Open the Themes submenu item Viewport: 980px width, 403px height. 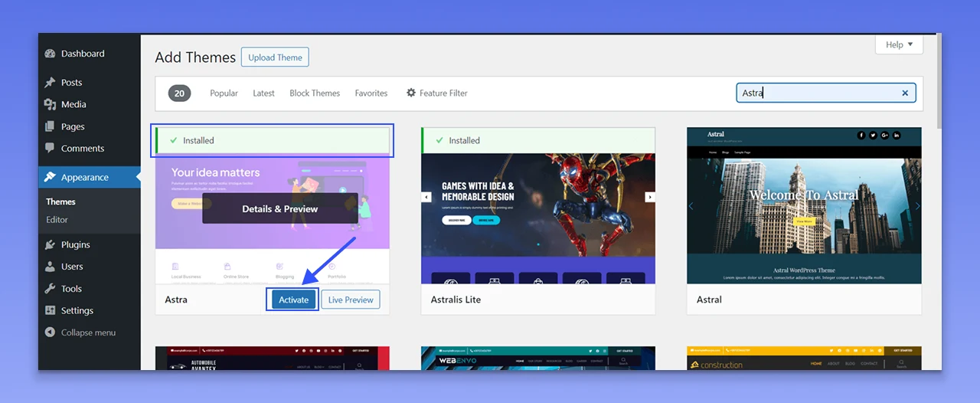60,202
